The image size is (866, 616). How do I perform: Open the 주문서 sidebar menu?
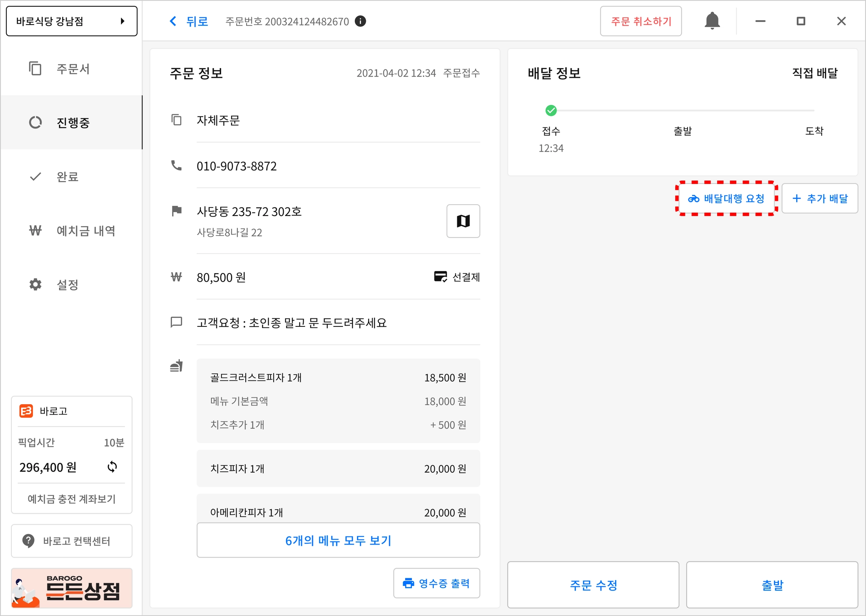72,69
